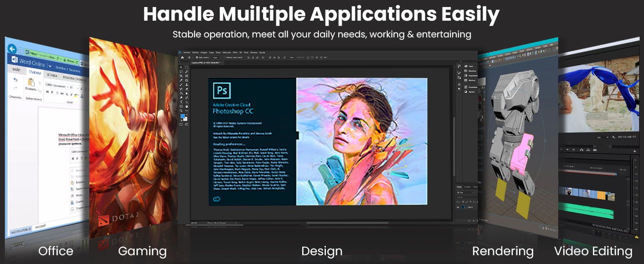This screenshot has width=644, height=264.
Task: Click the Home icon in Photoshop options bar
Action: pyautogui.click(x=183, y=58)
